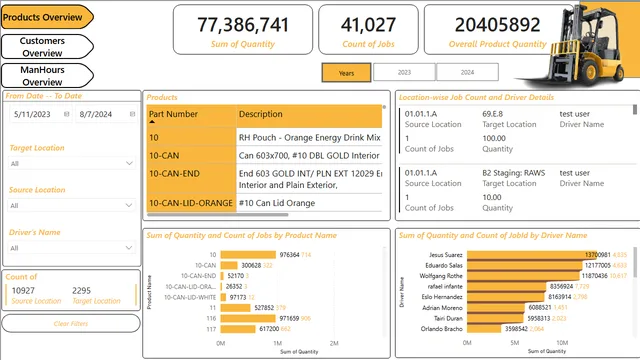Image resolution: width=640 pixels, height=360 pixels.
Task: Edit the To Date field 8/7/2024
Action: click(106, 114)
